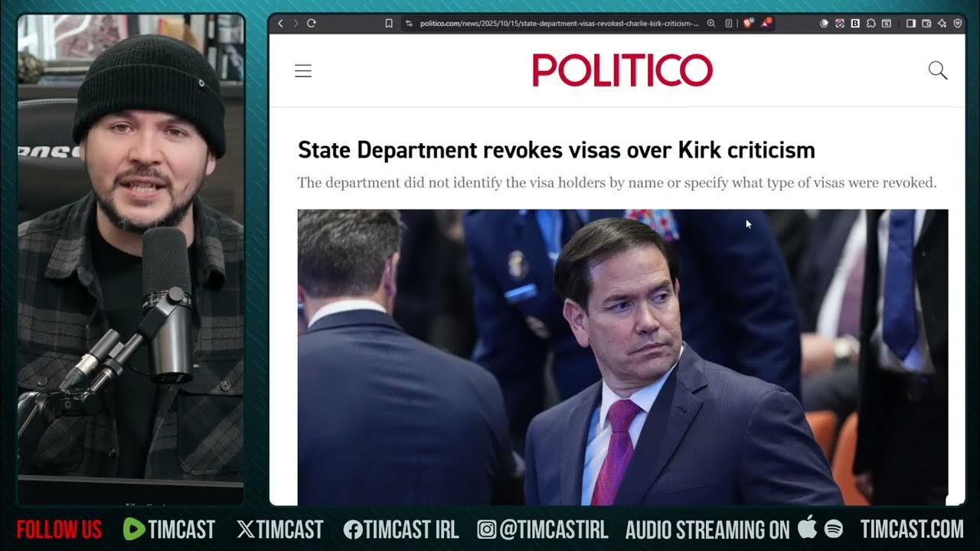Viewport: 980px width, 551px height.
Task: Click the bold B extension icon
Action: tap(855, 24)
